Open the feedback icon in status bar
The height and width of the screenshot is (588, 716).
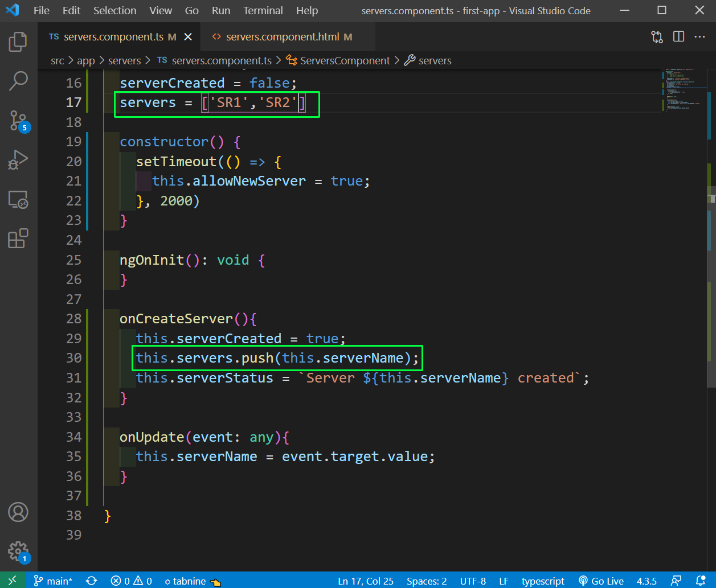[x=676, y=581]
